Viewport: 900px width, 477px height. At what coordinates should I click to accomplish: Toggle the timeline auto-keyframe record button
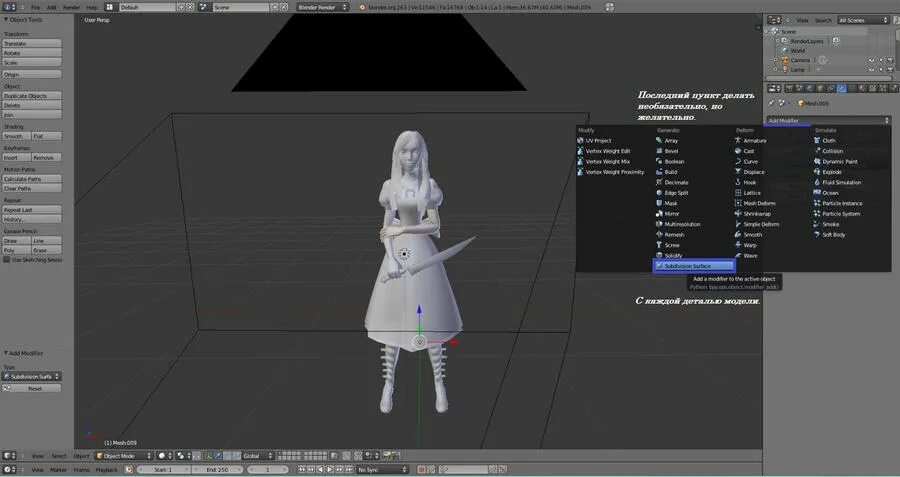pyautogui.click(x=421, y=470)
